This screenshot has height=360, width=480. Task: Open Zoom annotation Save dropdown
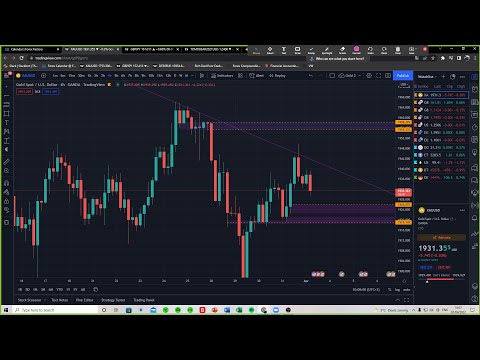[412, 50]
